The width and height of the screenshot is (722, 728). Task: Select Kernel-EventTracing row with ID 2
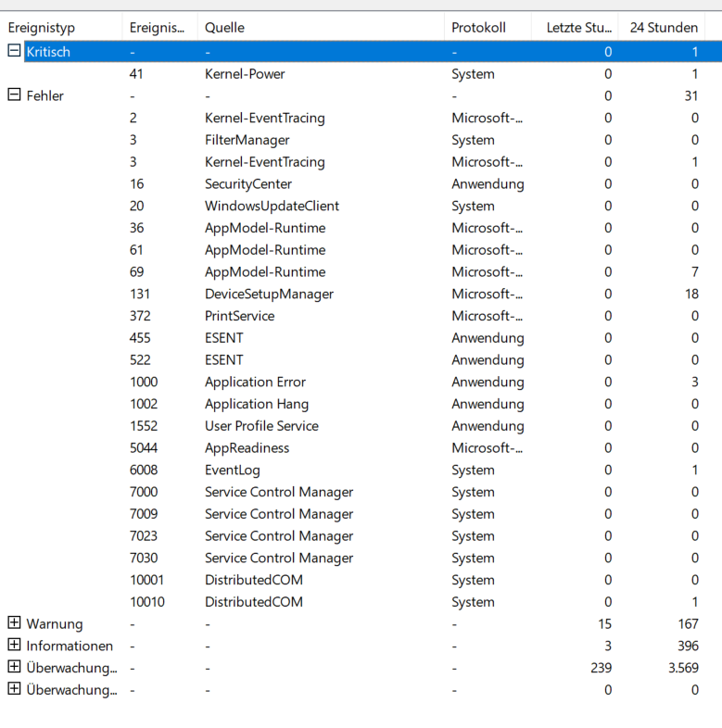(x=361, y=118)
